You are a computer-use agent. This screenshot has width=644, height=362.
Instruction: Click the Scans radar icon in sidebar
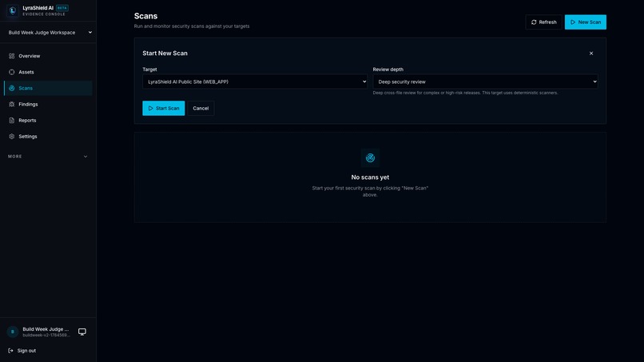point(11,88)
